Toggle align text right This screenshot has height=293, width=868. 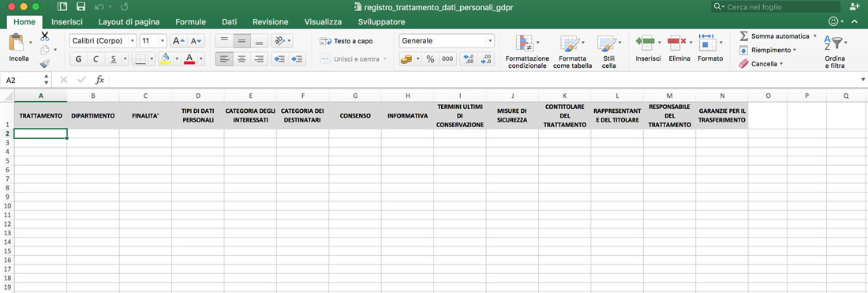(x=259, y=58)
